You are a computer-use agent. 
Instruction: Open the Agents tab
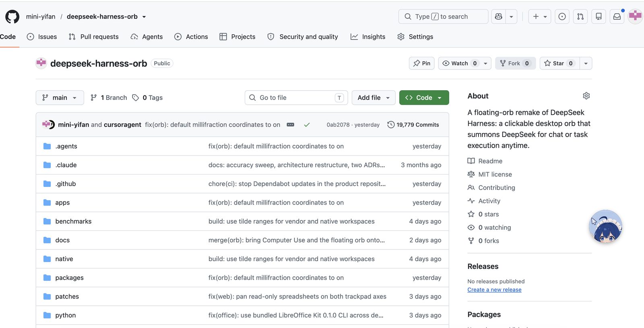[x=147, y=37]
